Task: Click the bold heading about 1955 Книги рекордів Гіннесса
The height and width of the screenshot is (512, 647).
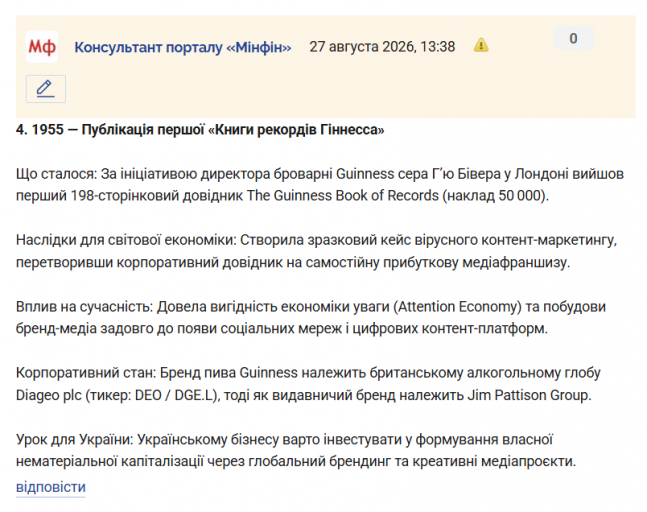Action: 200,130
